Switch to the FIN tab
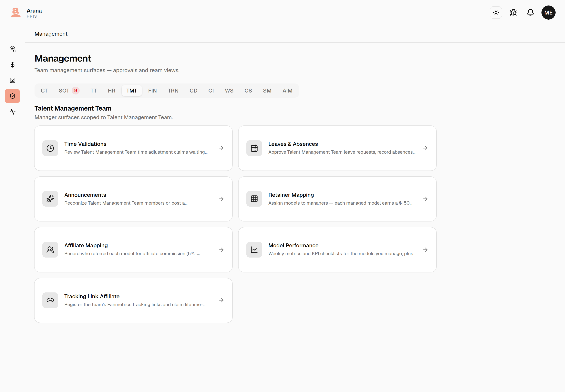Screen dimensions: 565x392 (152, 91)
